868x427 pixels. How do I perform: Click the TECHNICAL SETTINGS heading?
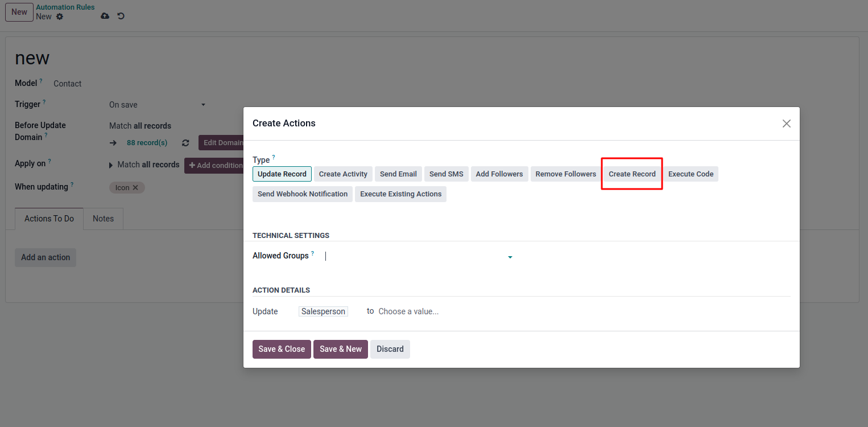coord(291,235)
